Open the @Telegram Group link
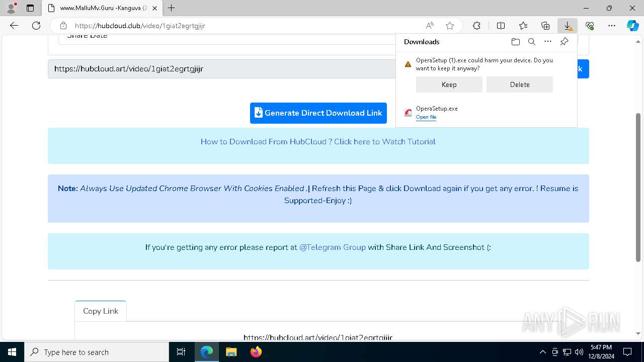 point(333,247)
